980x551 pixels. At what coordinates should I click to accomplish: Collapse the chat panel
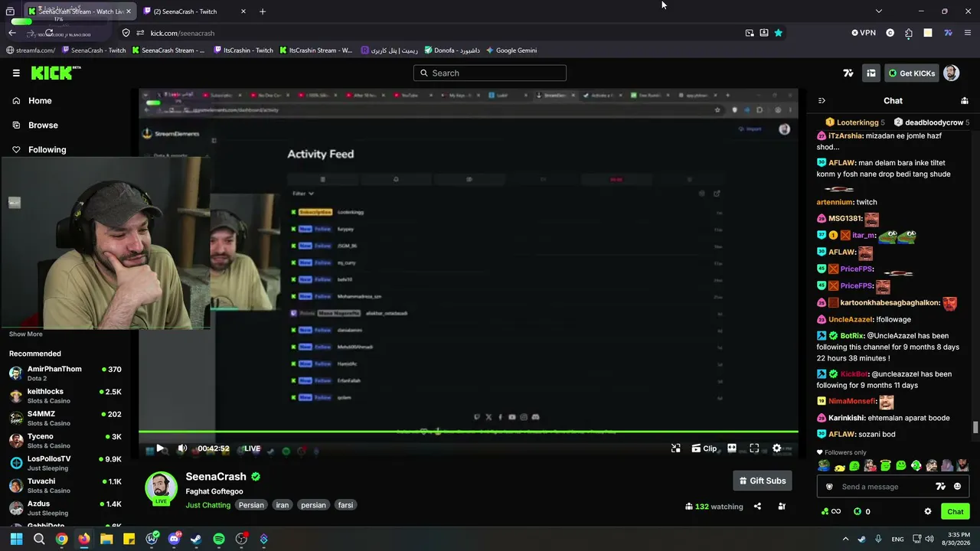point(822,101)
